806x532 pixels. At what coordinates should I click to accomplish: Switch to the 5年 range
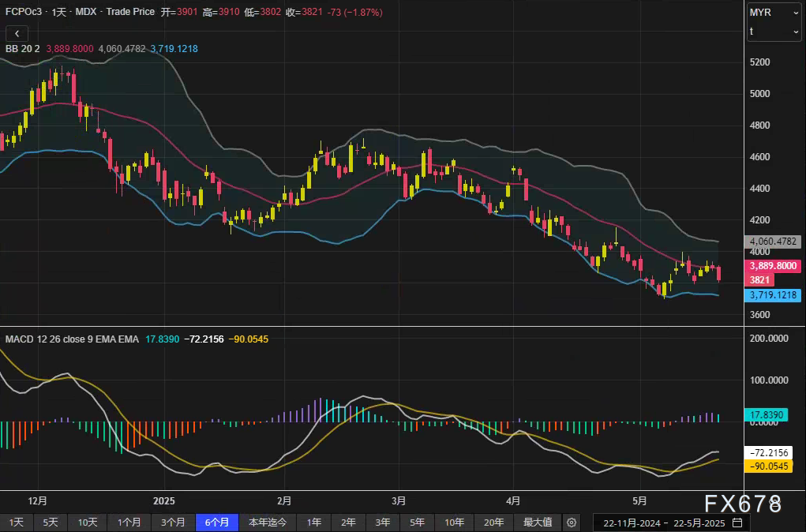tap(417, 523)
